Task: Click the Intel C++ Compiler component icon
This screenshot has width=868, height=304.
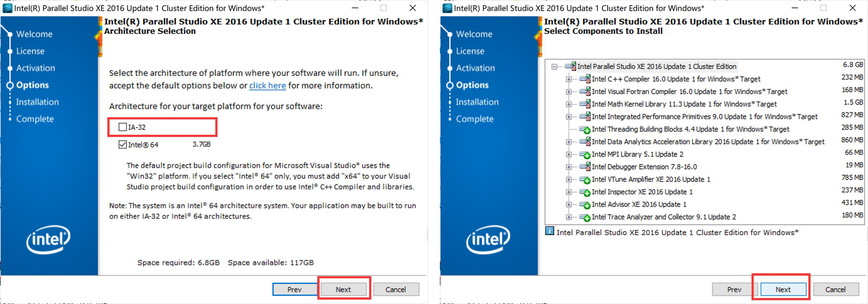Action: point(585,79)
